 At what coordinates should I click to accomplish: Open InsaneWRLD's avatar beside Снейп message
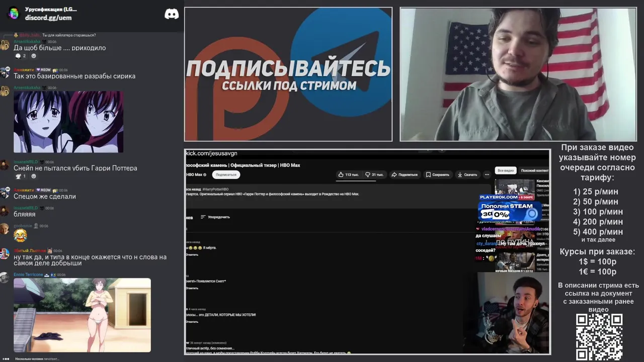(5, 165)
